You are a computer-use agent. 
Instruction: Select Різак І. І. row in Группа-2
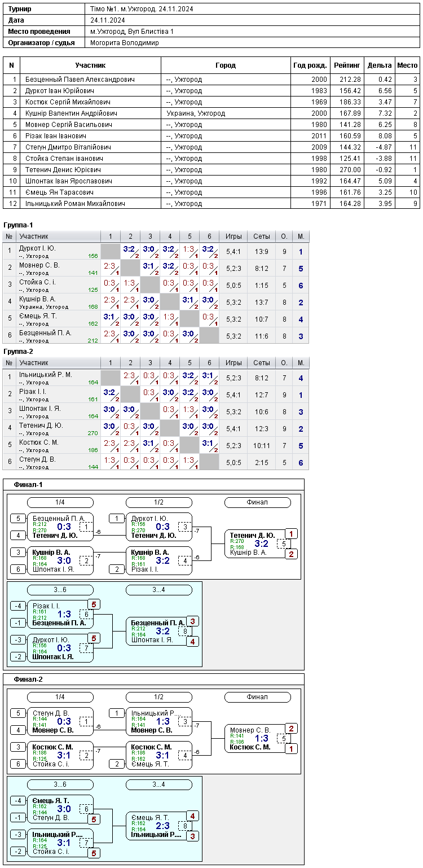[x=156, y=395]
